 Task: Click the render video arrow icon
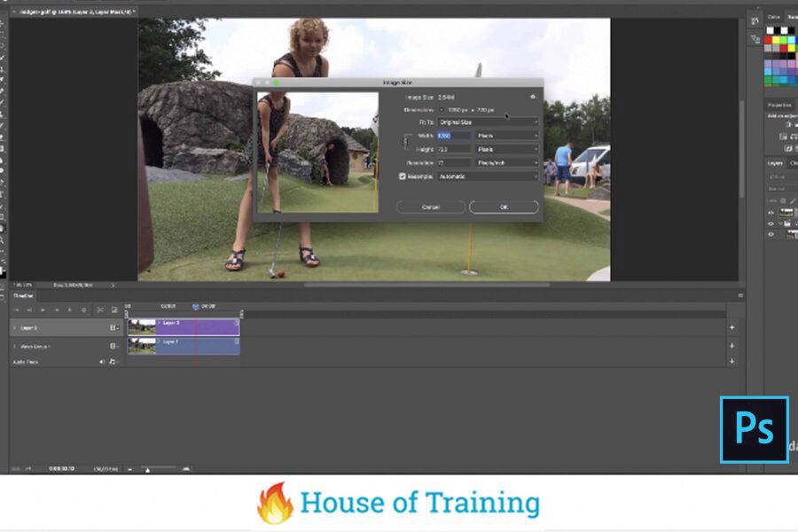pos(28,469)
